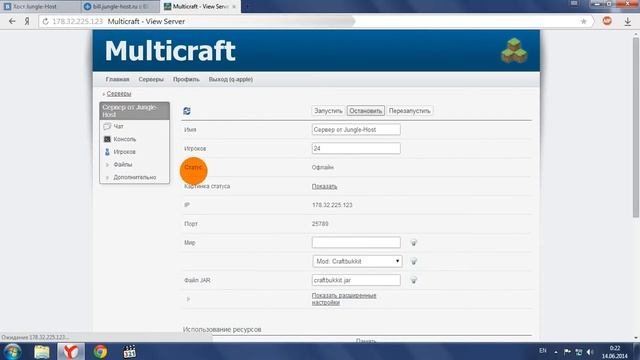Viewport: 640px width, 360px height.
Task: Click the page vertical scrollbar
Action: click(x=636, y=127)
